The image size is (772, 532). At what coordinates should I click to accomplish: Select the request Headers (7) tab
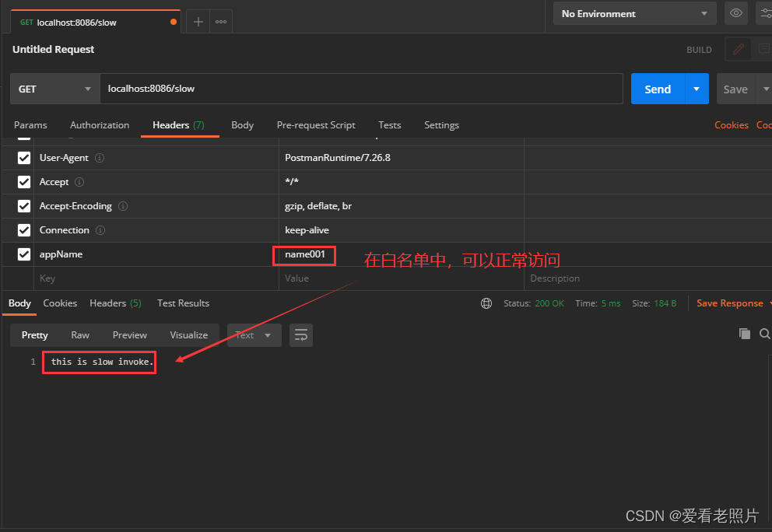click(x=179, y=125)
